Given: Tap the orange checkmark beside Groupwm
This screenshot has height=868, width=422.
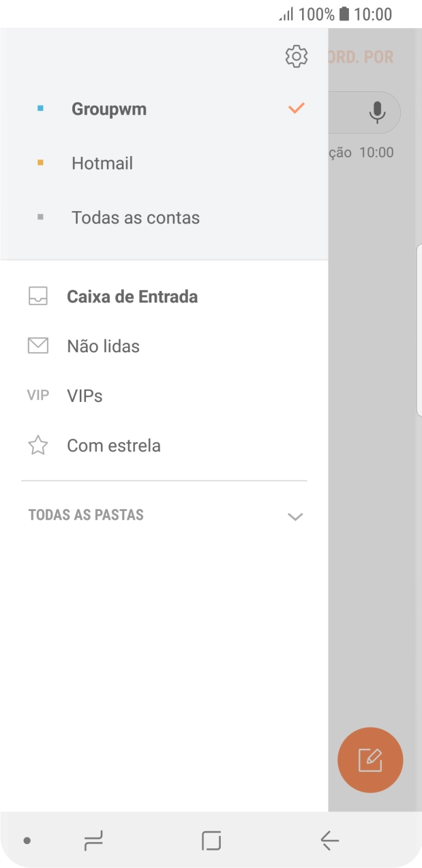Looking at the screenshot, I should coord(295,108).
